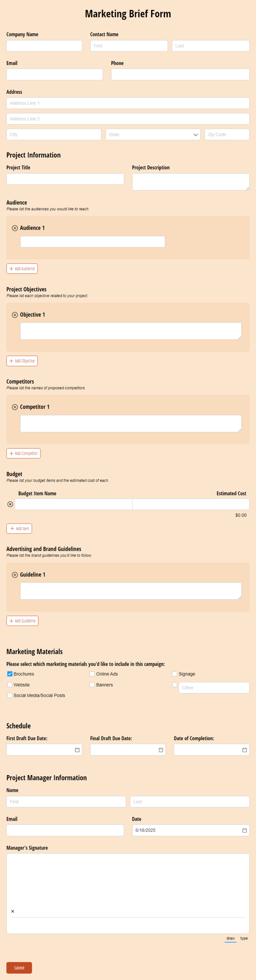Expand the State dropdown

pyautogui.click(x=153, y=135)
